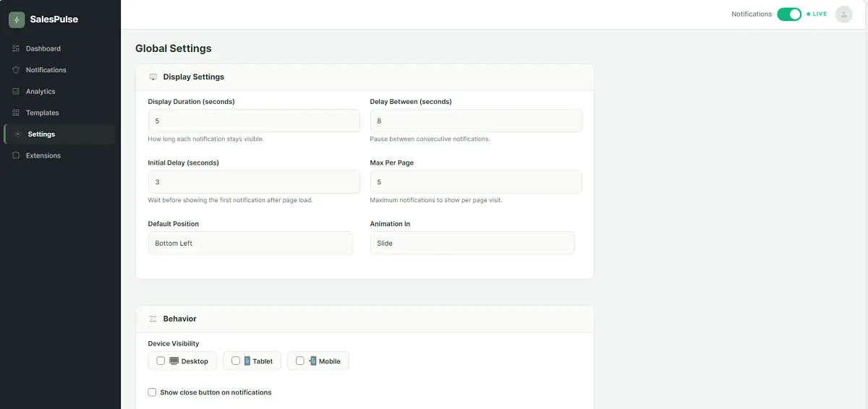Click 'How long each notification stays visible.' text
The width and height of the screenshot is (868, 409).
coord(206,139)
